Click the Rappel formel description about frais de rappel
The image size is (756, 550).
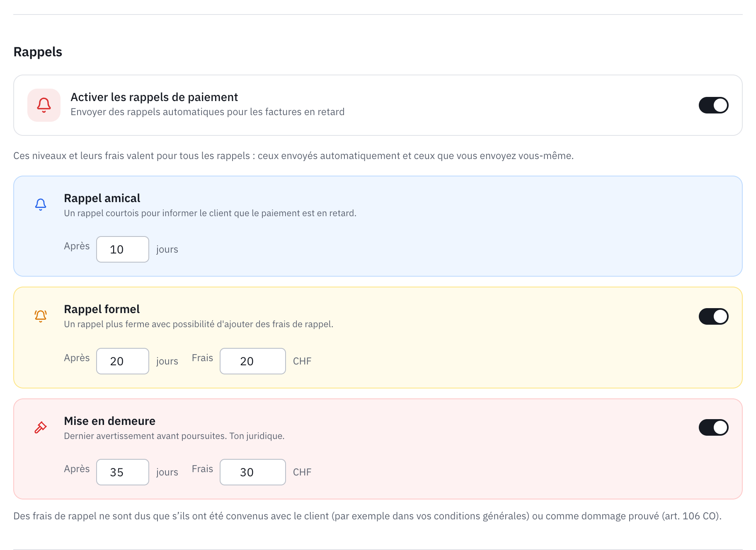[x=199, y=324]
